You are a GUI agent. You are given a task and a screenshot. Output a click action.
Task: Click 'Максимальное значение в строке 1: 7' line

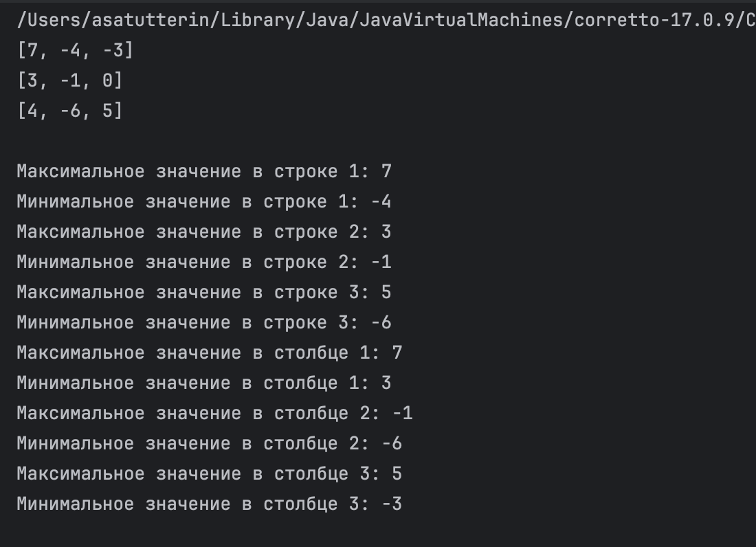204,171
